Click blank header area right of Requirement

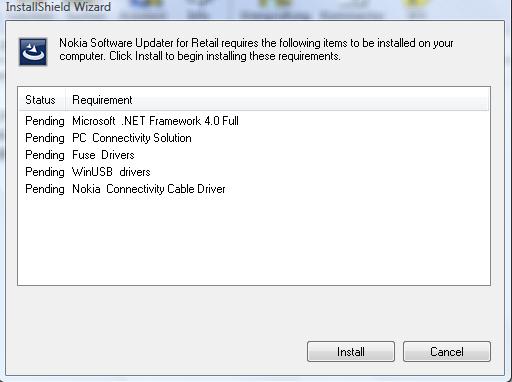(x=312, y=100)
